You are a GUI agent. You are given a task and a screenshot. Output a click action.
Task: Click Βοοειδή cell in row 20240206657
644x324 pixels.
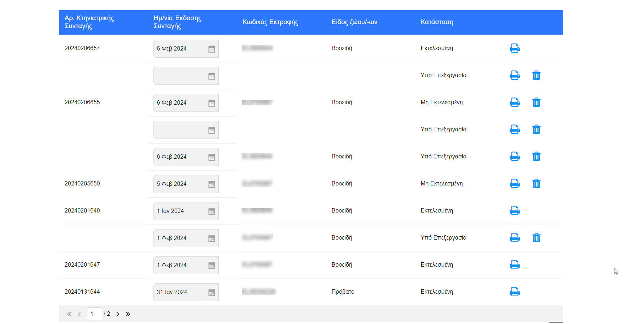pos(342,48)
